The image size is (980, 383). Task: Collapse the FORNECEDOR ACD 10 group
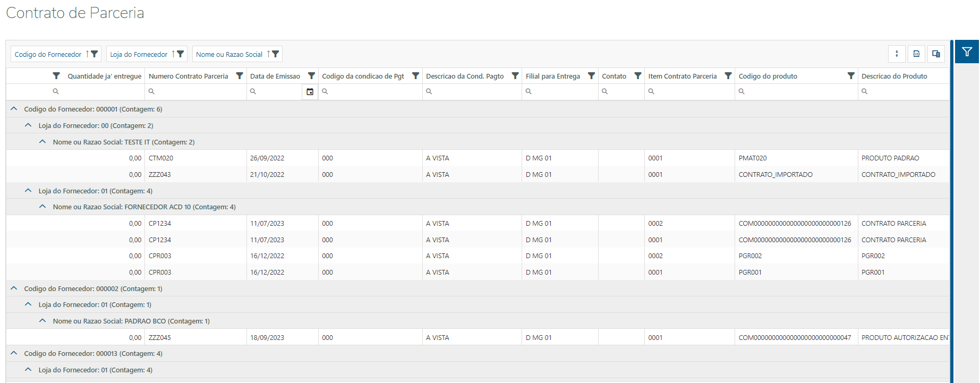click(x=42, y=207)
